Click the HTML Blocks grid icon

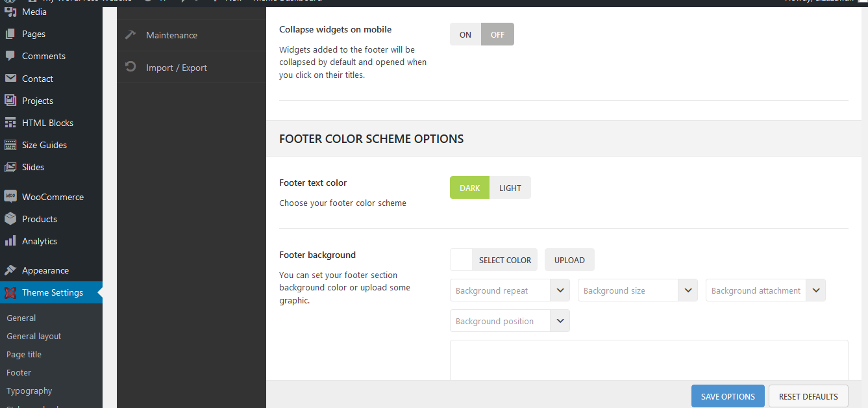tap(10, 123)
